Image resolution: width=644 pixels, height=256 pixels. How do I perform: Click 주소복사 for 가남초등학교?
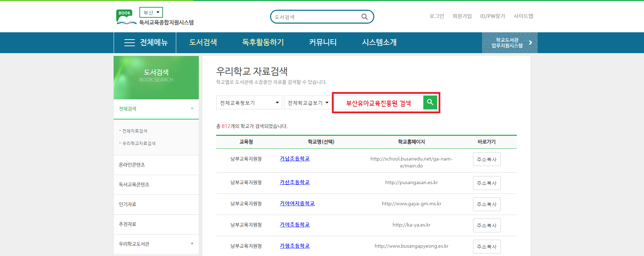[x=487, y=159]
